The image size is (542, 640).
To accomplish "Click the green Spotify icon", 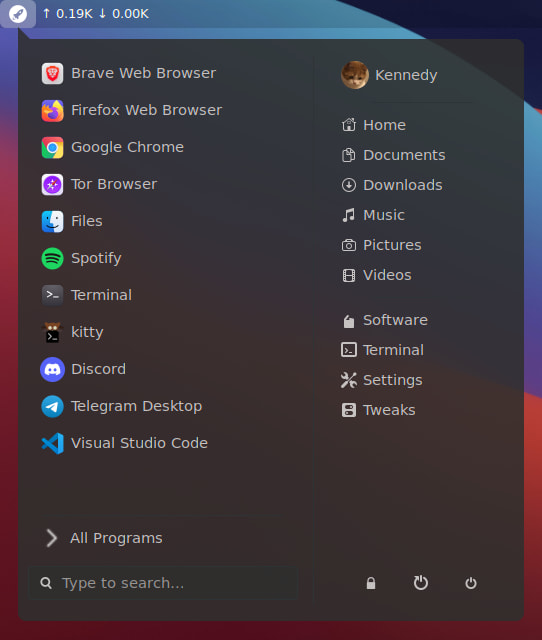I will 52,258.
